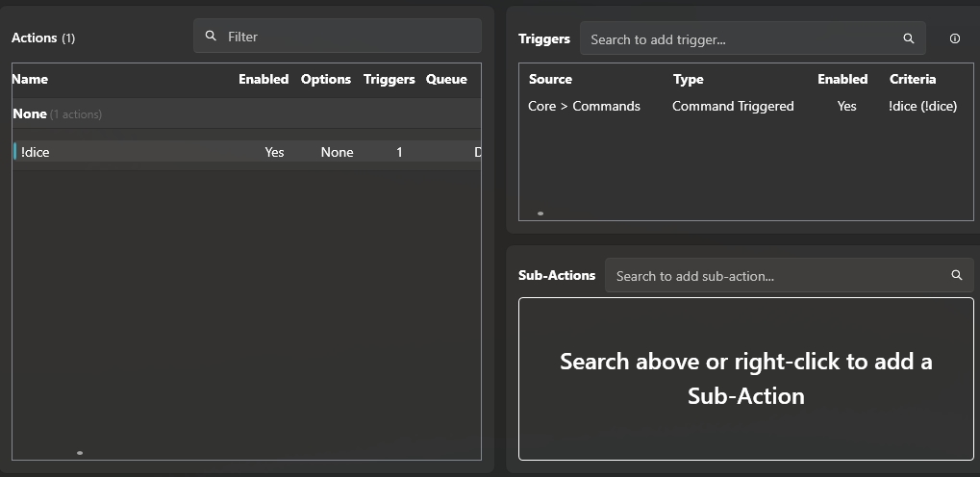Click the search icon in the Triggers search box
Screen dimensions: 980x477
tap(908, 39)
